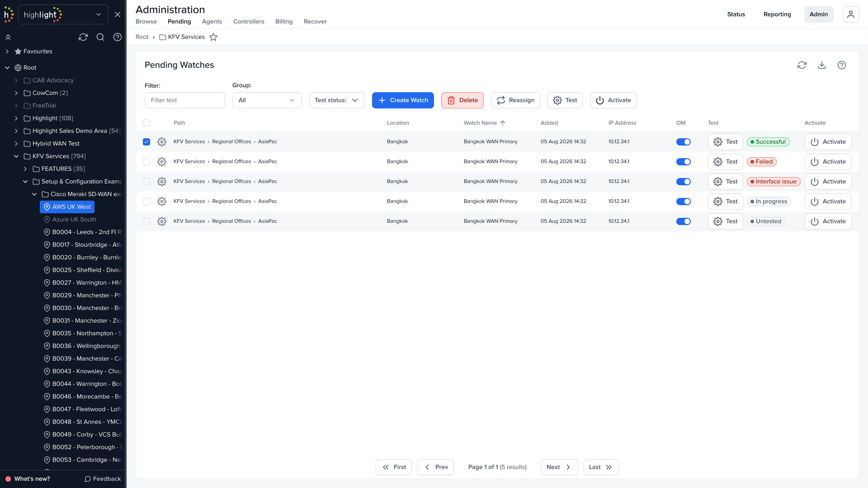Click the sidebar help icon
Image resolution: width=868 pixels, height=488 pixels.
coord(118,37)
